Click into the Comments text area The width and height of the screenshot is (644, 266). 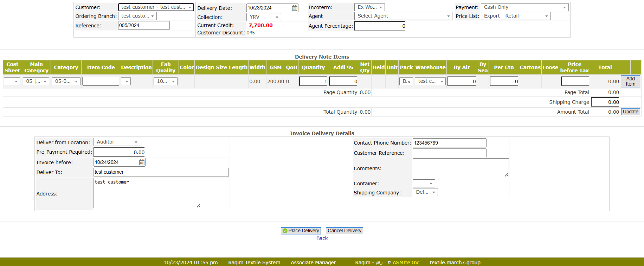pyautogui.click(x=461, y=168)
